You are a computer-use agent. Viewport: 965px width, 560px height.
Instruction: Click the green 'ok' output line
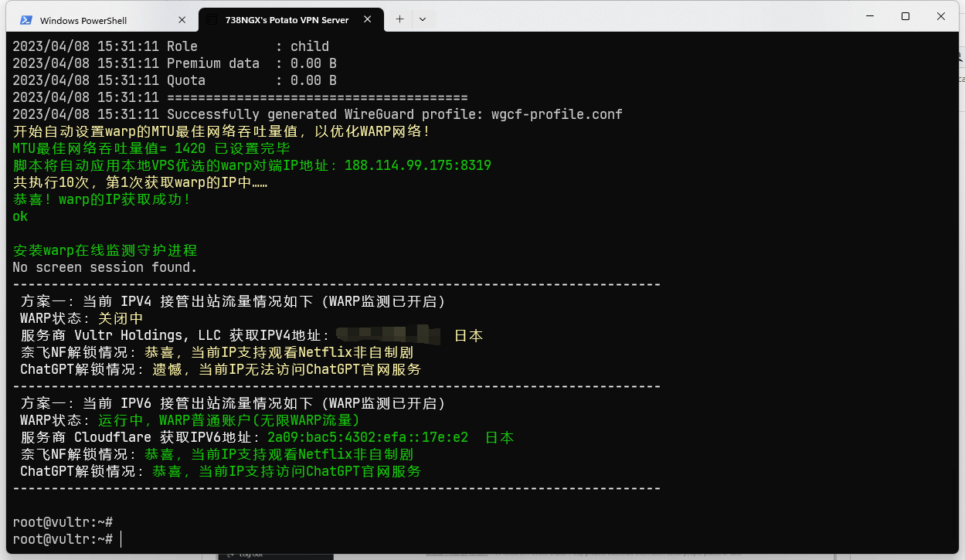(x=20, y=216)
